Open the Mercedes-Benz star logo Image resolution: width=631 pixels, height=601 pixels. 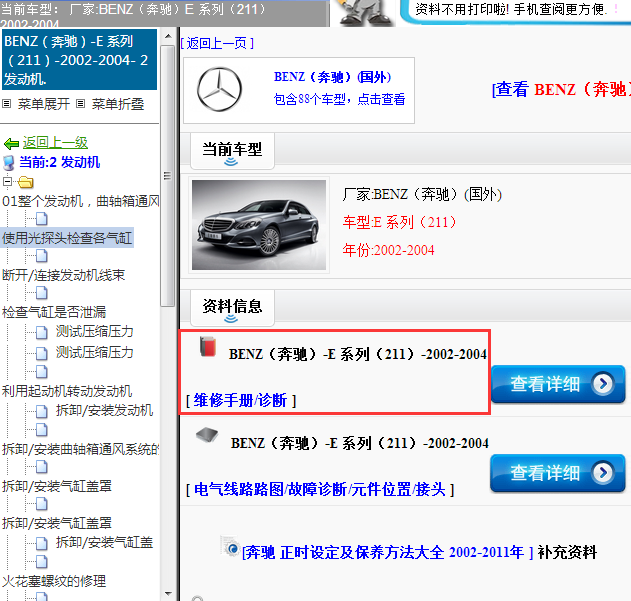click(219, 89)
